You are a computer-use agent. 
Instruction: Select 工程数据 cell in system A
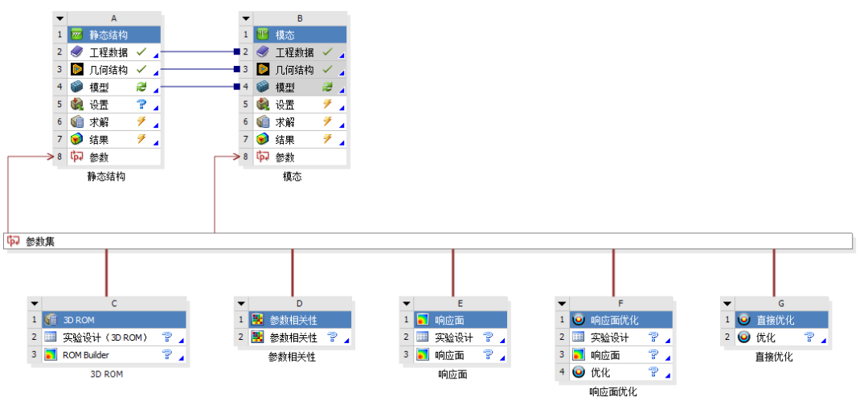(115, 52)
